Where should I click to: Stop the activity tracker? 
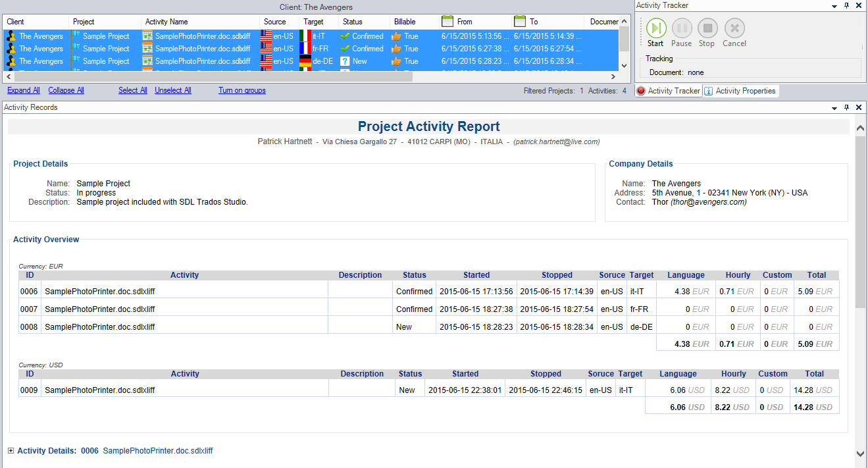pyautogui.click(x=707, y=28)
